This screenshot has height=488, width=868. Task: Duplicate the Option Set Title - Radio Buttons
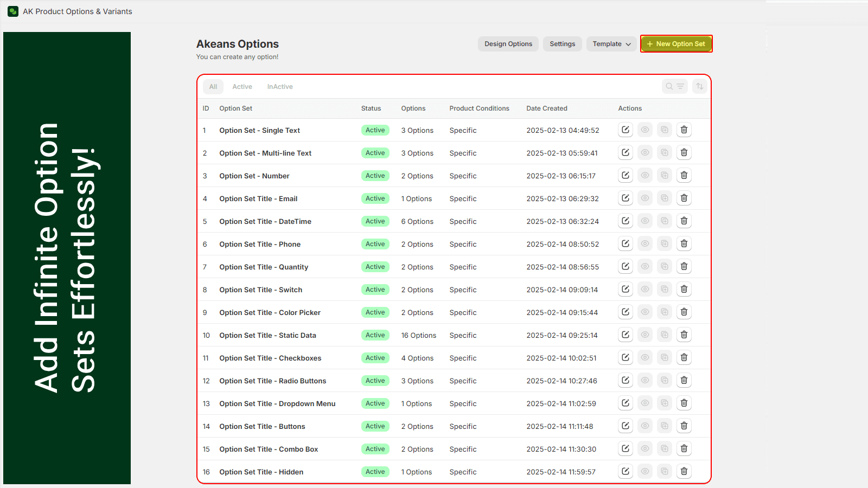(664, 380)
